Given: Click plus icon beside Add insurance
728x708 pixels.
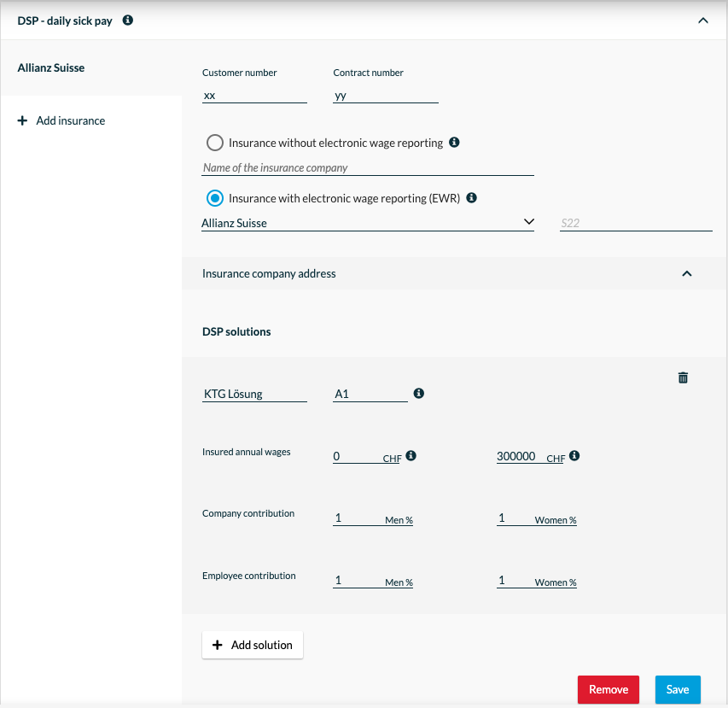Looking at the screenshot, I should click(x=22, y=120).
